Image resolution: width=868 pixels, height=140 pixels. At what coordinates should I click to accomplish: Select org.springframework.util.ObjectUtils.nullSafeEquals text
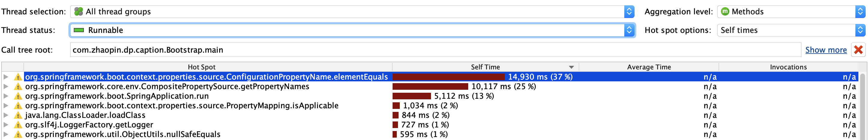pos(123,134)
